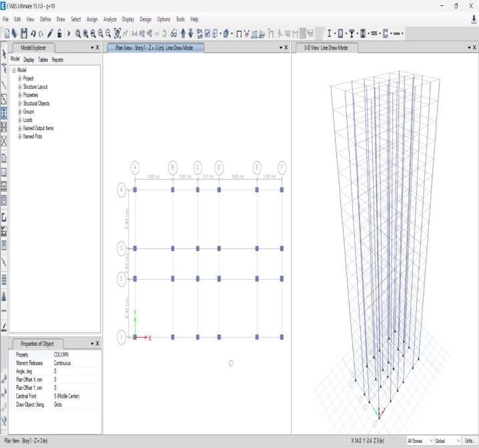479x448 pixels.
Task: Click the Rubber Band Zoom magnifier icon
Action: 78,33
